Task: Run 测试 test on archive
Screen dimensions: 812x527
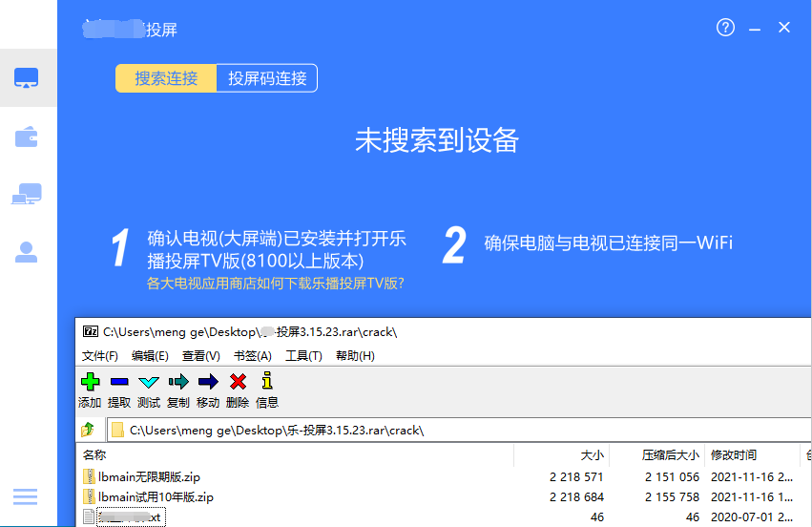Action: tap(149, 382)
